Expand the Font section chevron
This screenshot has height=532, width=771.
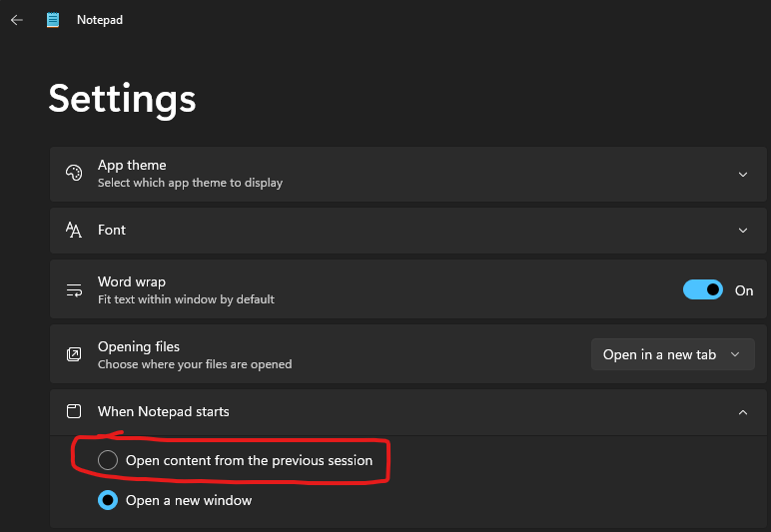(743, 231)
